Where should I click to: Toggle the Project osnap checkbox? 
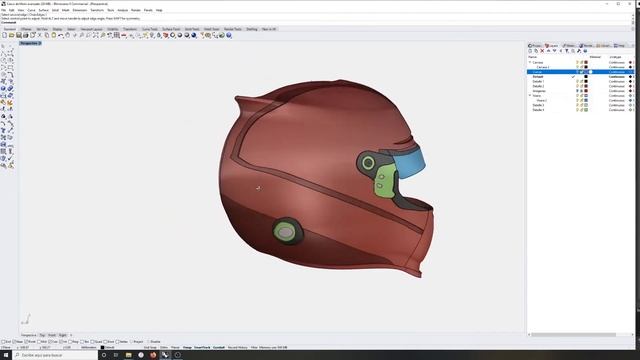132,342
